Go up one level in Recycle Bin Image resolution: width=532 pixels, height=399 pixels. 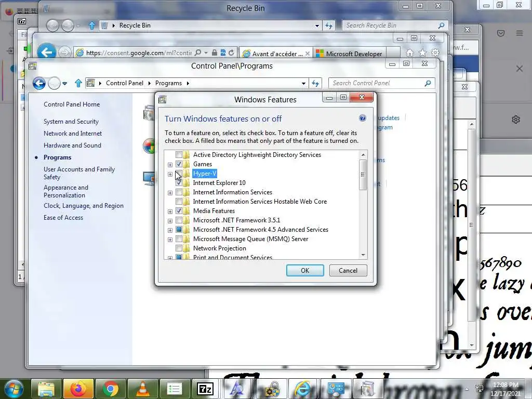tap(91, 25)
